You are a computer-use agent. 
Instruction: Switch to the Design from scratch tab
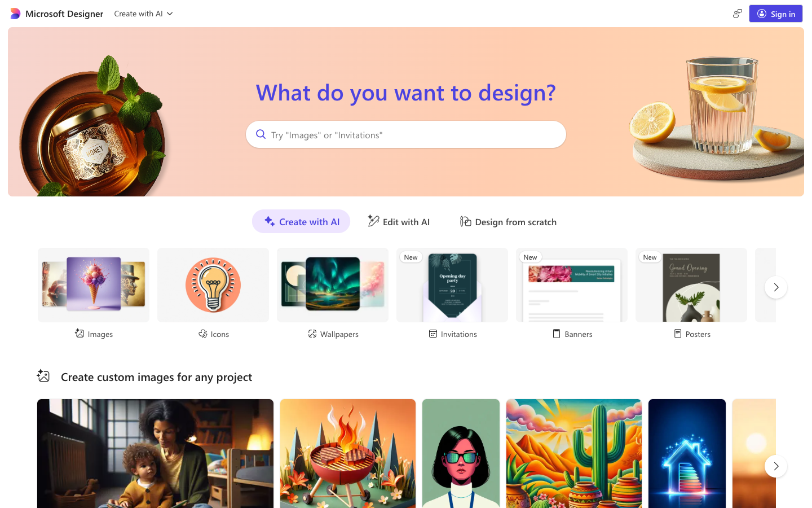(x=509, y=222)
